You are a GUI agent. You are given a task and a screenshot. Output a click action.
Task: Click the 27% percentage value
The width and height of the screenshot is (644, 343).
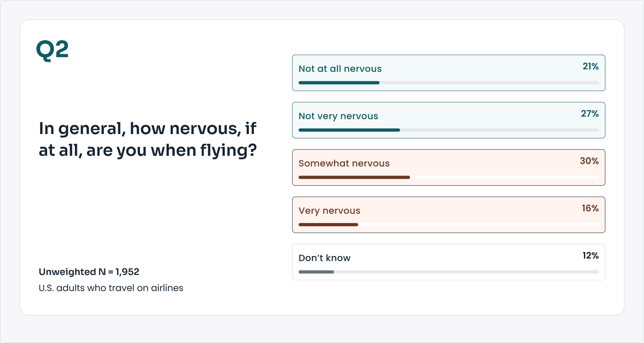click(x=590, y=114)
